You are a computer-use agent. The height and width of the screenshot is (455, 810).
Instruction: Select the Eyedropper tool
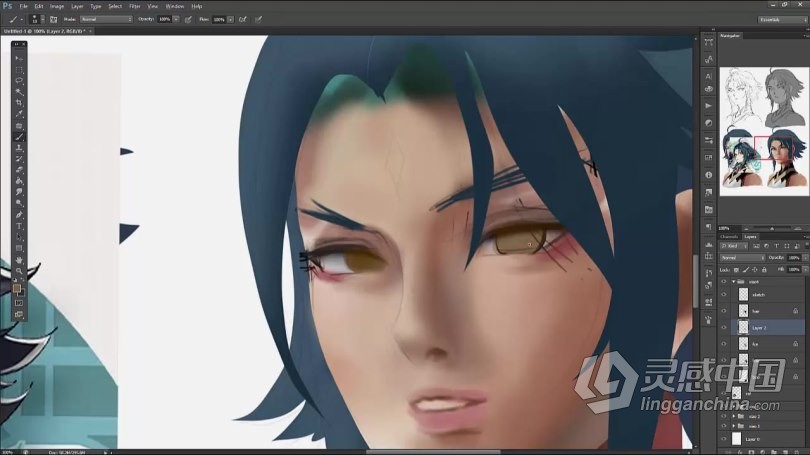point(19,114)
